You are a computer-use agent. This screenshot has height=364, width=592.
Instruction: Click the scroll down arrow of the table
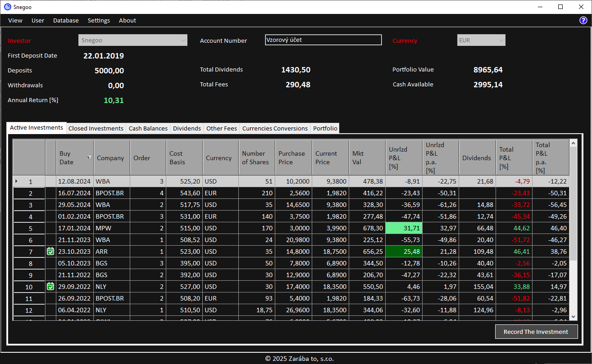573,317
